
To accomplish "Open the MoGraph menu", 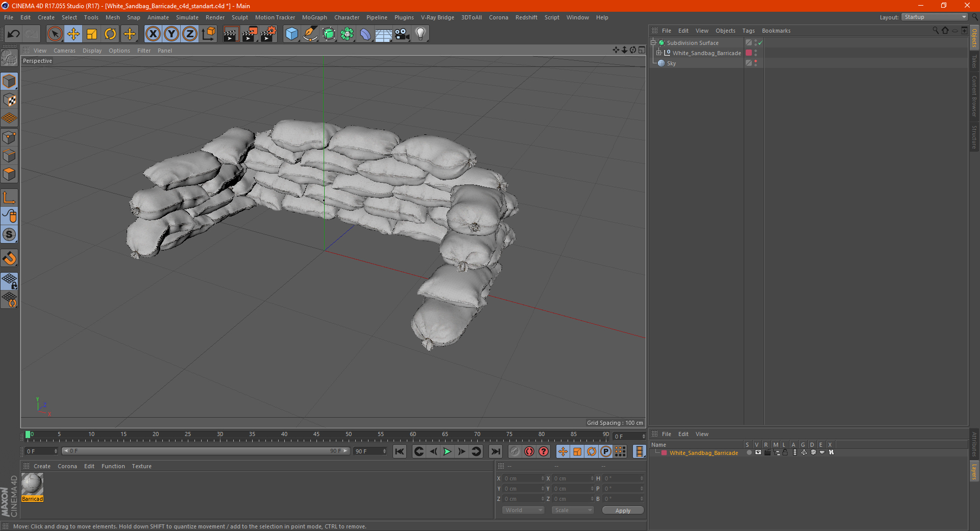I will point(314,17).
